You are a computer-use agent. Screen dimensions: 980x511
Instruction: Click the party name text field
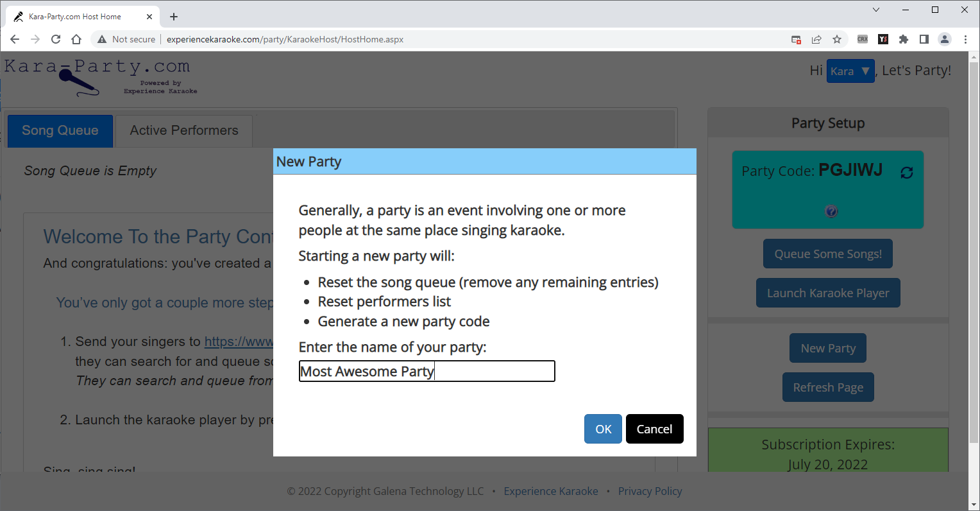click(427, 371)
